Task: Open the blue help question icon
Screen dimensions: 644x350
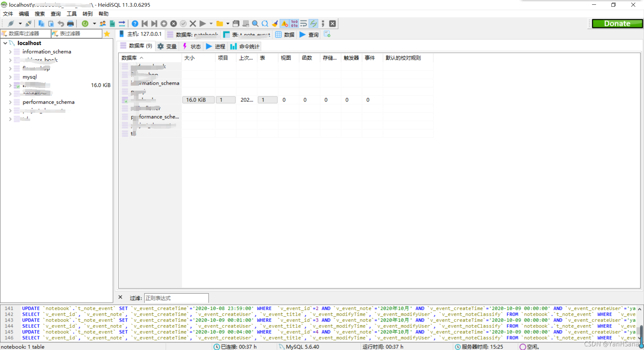Action: 135,24
